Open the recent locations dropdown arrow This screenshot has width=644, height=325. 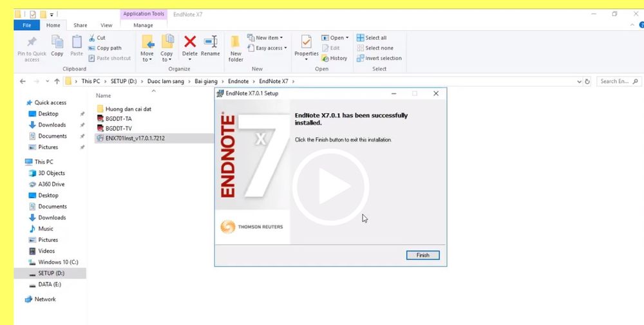pos(48,81)
